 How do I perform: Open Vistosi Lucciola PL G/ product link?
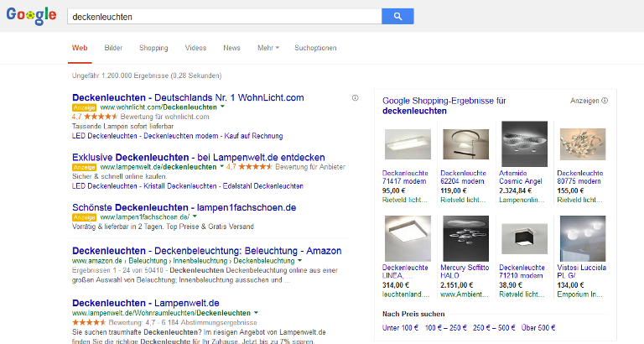pos(582,271)
